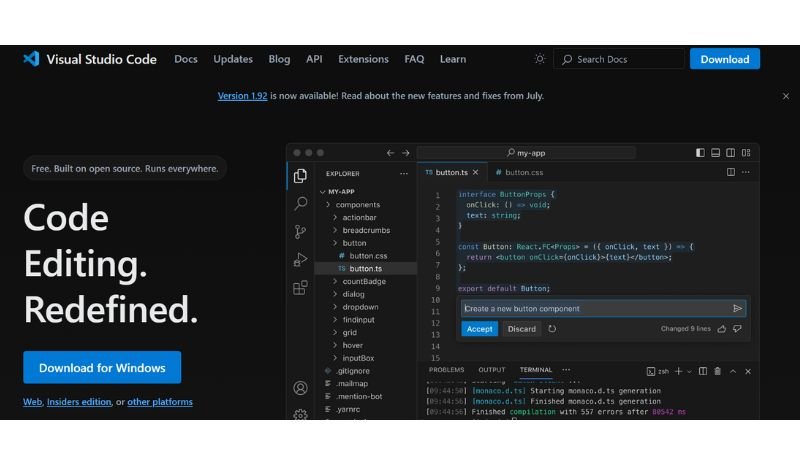Click the customize layout icon
The height and width of the screenshot is (450, 800).
tap(746, 153)
